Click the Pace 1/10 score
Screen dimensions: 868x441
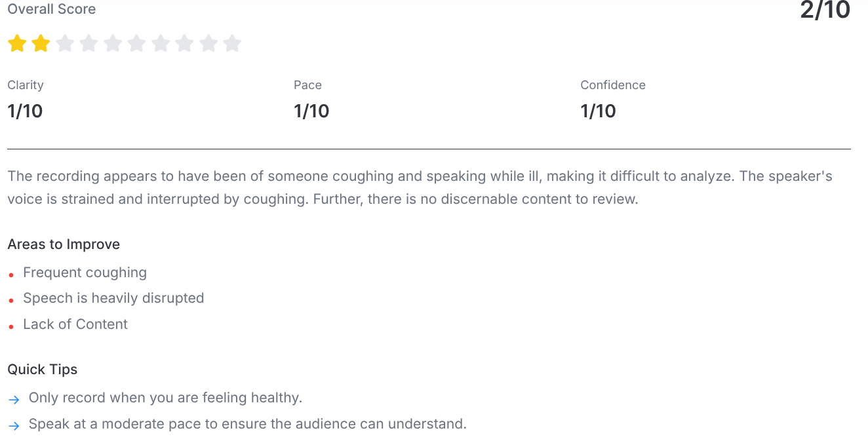coord(311,111)
